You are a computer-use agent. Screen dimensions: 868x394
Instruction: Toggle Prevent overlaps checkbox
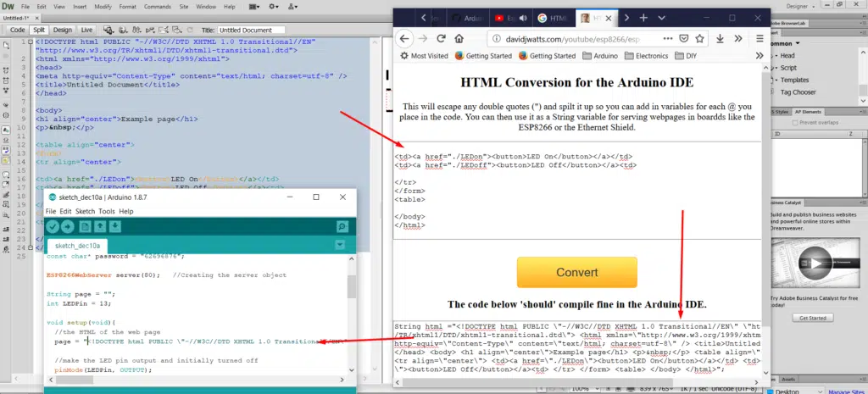click(795, 122)
